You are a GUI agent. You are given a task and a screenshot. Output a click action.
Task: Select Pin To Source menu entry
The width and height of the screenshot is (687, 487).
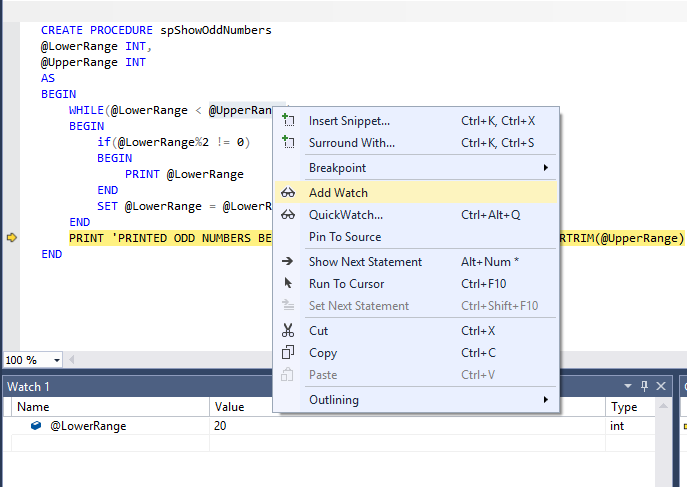click(345, 237)
